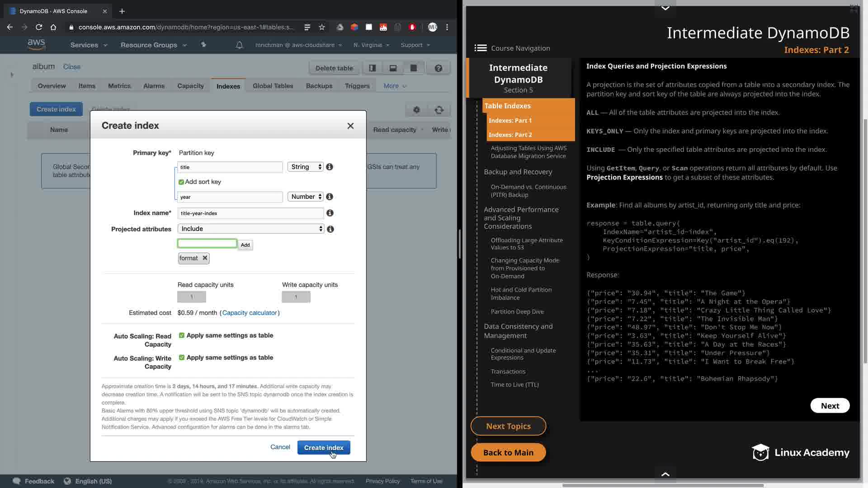Screen dimensions: 868x488
Task: Open the Services menu
Action: point(89,45)
